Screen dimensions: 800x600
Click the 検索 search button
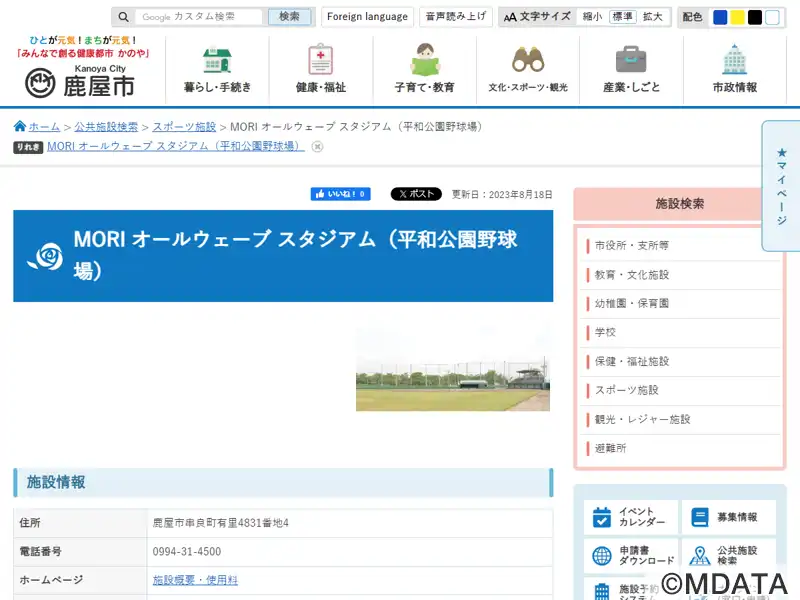289,17
